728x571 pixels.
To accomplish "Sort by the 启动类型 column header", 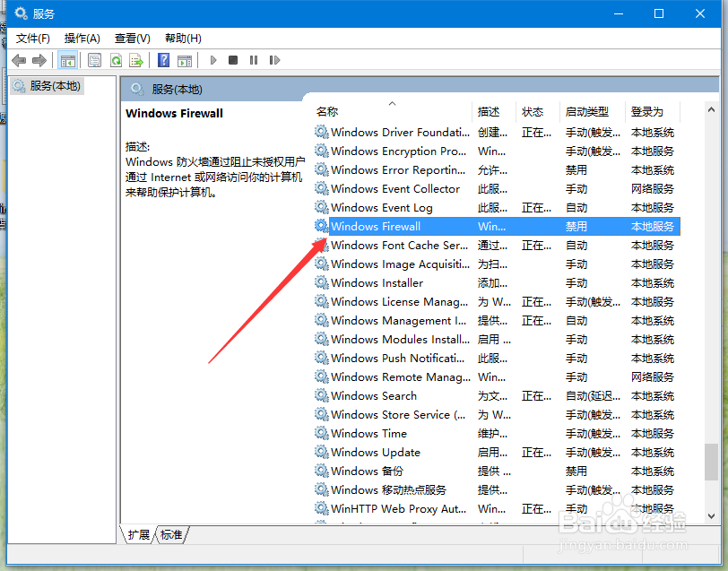I will pyautogui.click(x=593, y=111).
